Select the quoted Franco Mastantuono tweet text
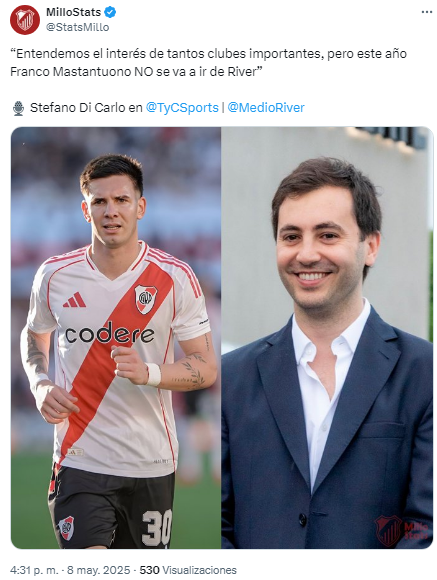The width and height of the screenshot is (437, 580). coord(208,63)
